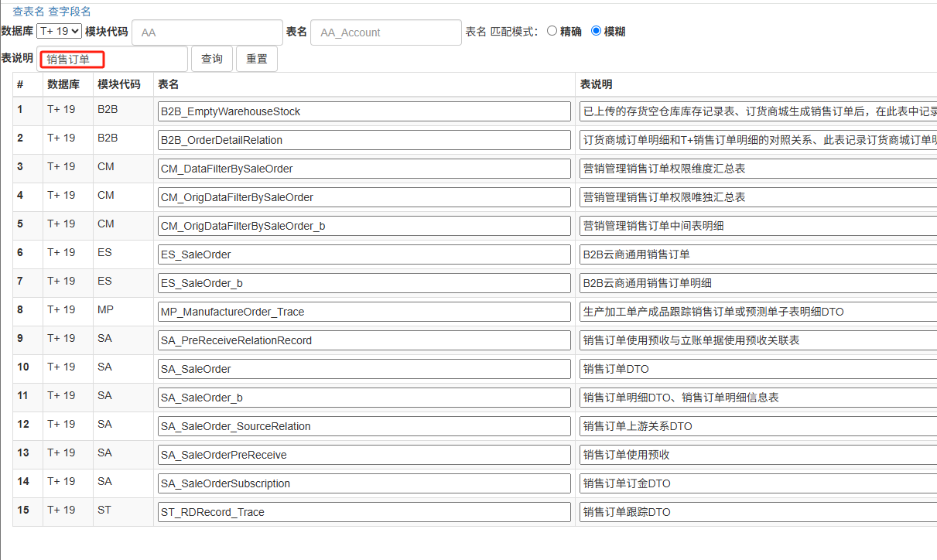
Task: Click the 销售订单DTO description field
Action: pyautogui.click(x=757, y=369)
